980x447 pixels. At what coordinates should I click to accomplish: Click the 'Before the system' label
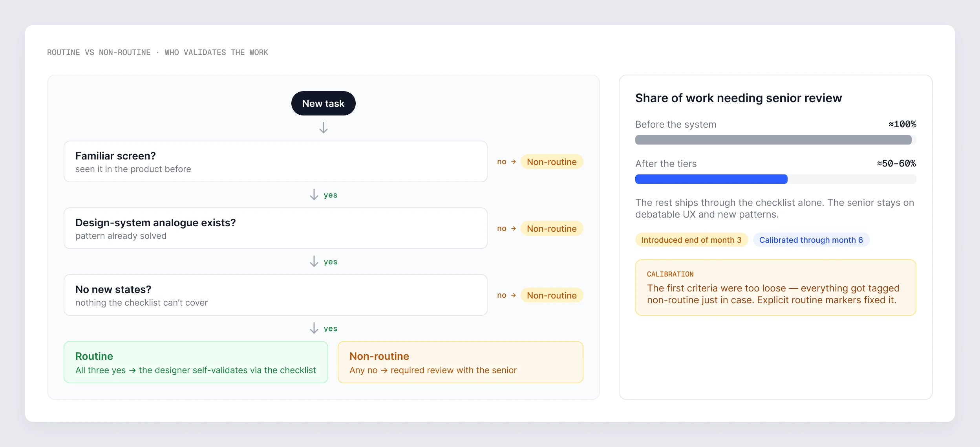click(676, 125)
